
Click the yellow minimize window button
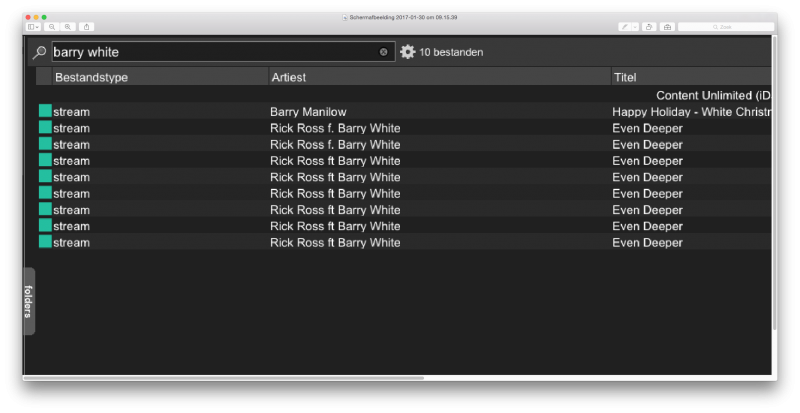36,17
